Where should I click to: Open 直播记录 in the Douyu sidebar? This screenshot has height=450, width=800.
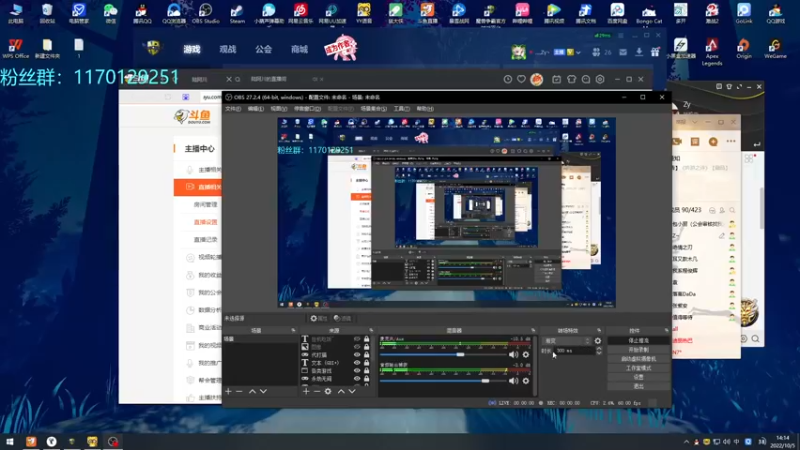coord(206,239)
